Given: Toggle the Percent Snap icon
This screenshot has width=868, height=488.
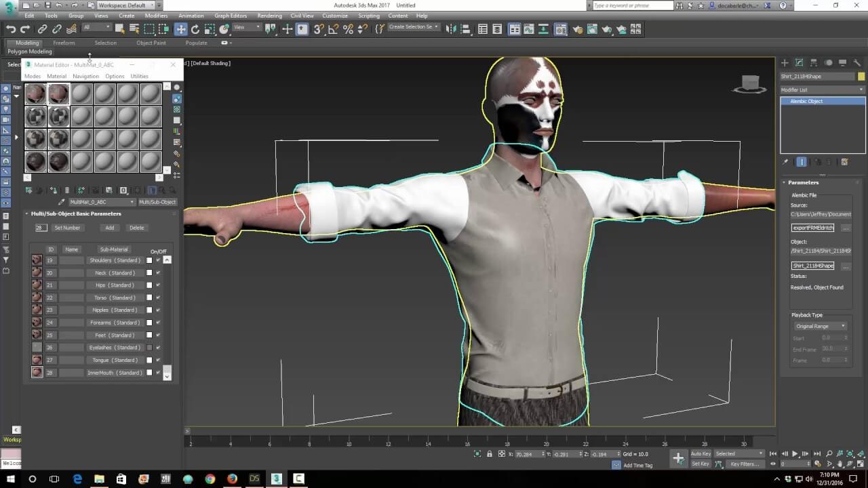Looking at the screenshot, I should tap(348, 29).
